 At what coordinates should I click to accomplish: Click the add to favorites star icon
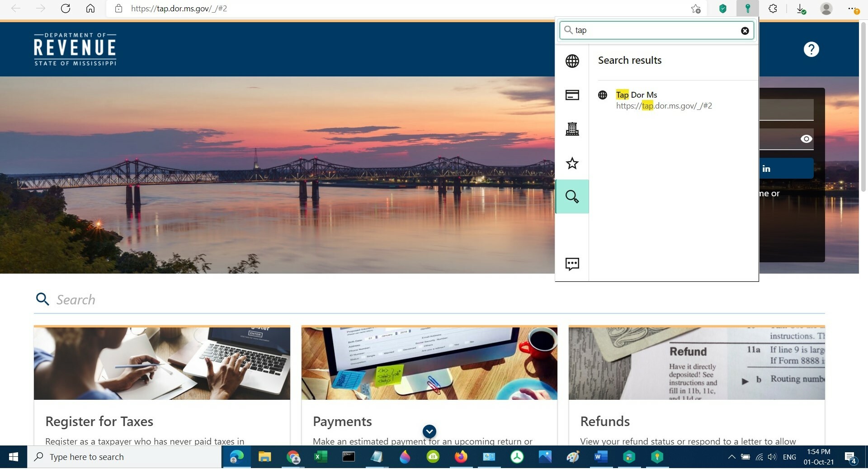(696, 9)
